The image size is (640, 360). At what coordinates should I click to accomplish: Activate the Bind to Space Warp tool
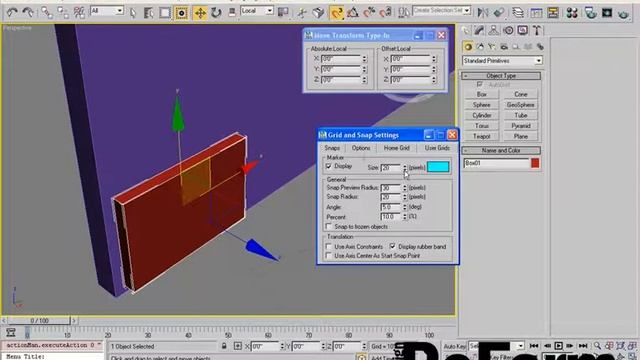tap(79, 13)
